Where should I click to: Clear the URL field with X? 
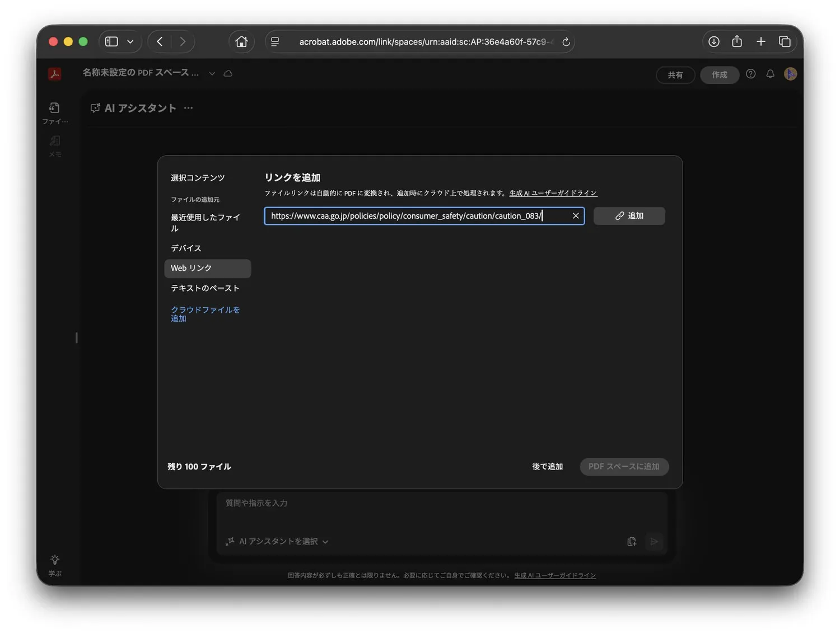[x=575, y=216]
